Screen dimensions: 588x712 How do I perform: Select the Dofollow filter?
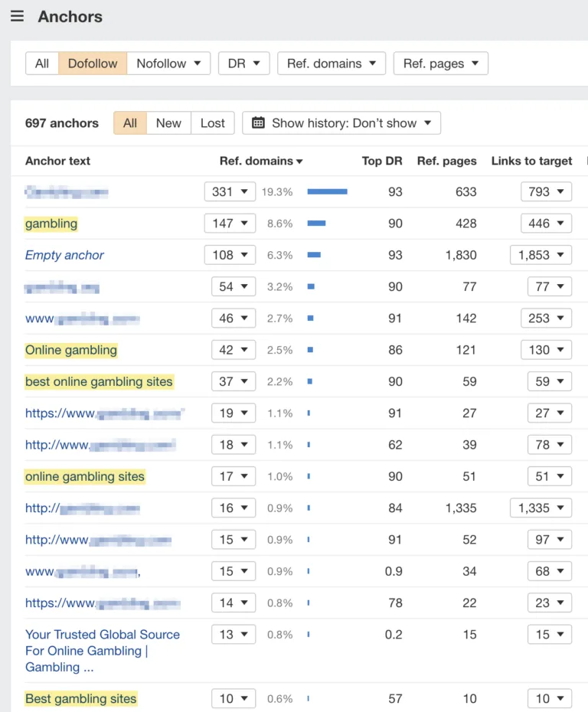click(93, 64)
